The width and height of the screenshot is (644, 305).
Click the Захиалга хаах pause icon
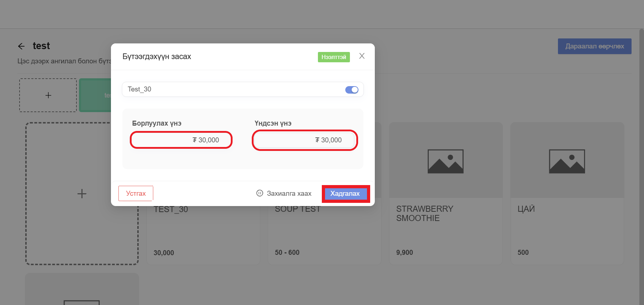click(260, 193)
